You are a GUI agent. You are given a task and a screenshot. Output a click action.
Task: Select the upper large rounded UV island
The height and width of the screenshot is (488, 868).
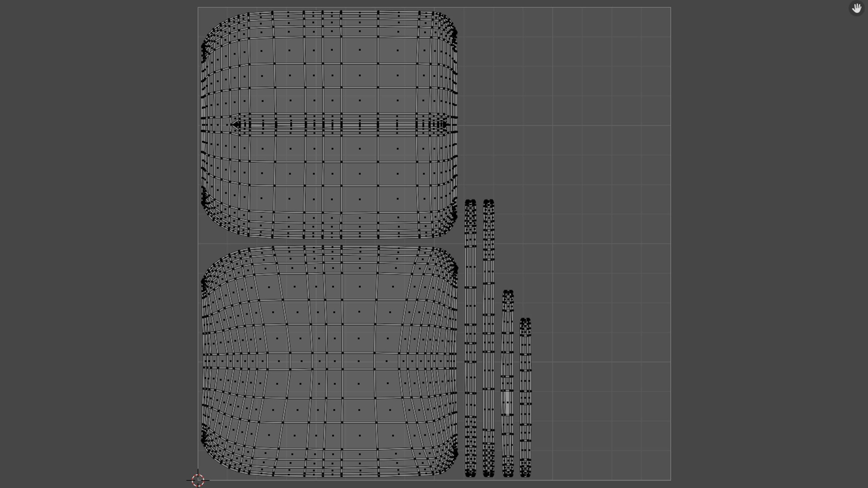coord(329,125)
